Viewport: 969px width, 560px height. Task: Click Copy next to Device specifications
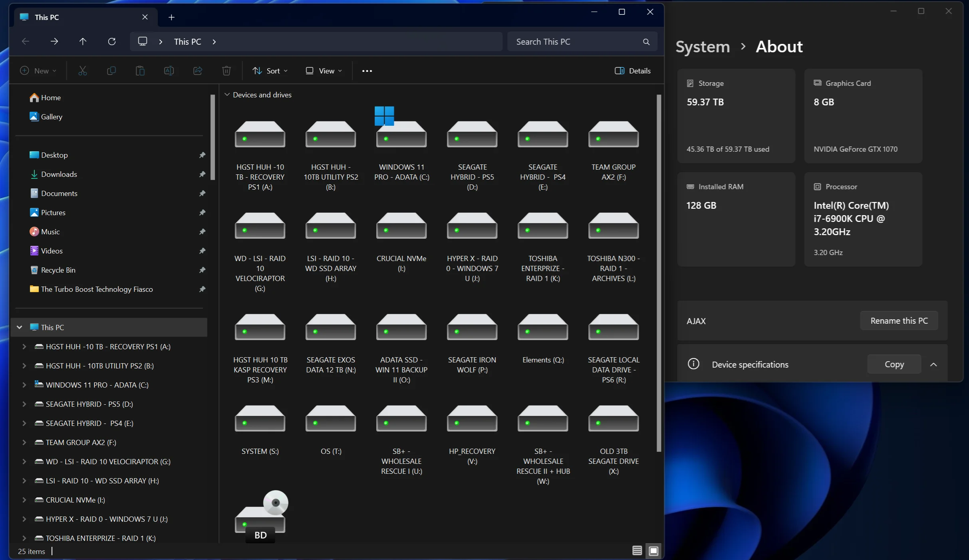[894, 364]
